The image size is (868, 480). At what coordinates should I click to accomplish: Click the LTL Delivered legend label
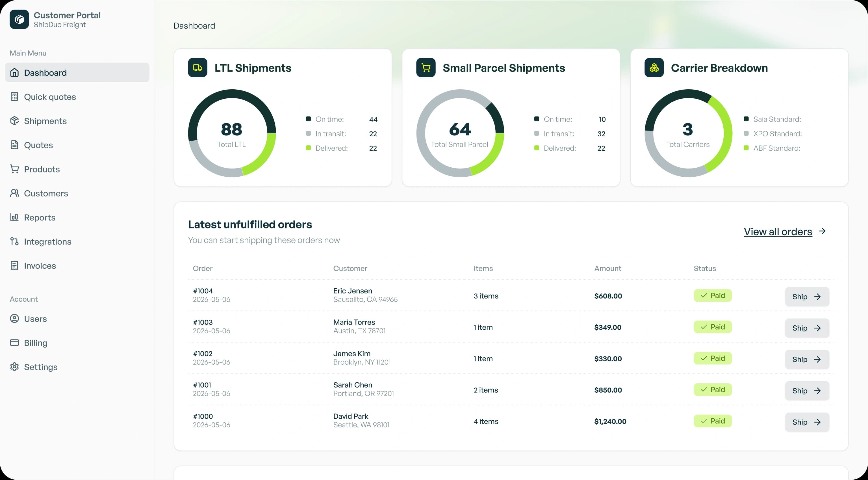pos(331,148)
